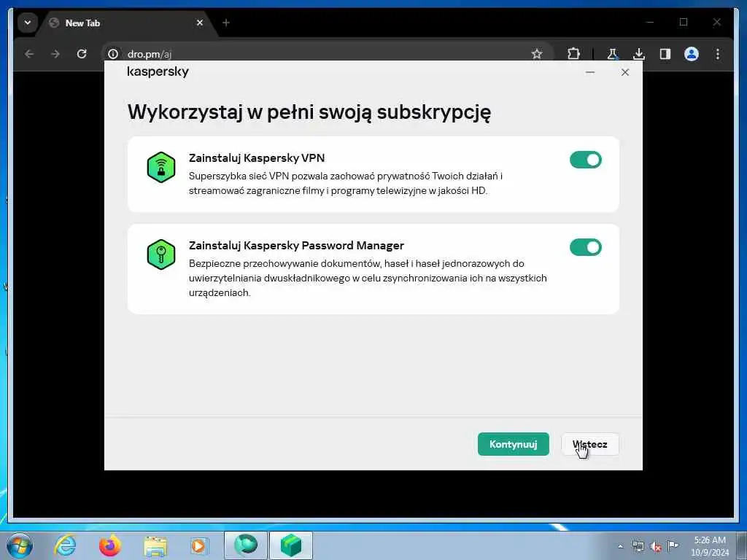Open Chrome extensions puzzle icon
Viewport: 747px width, 560px height.
(x=573, y=54)
